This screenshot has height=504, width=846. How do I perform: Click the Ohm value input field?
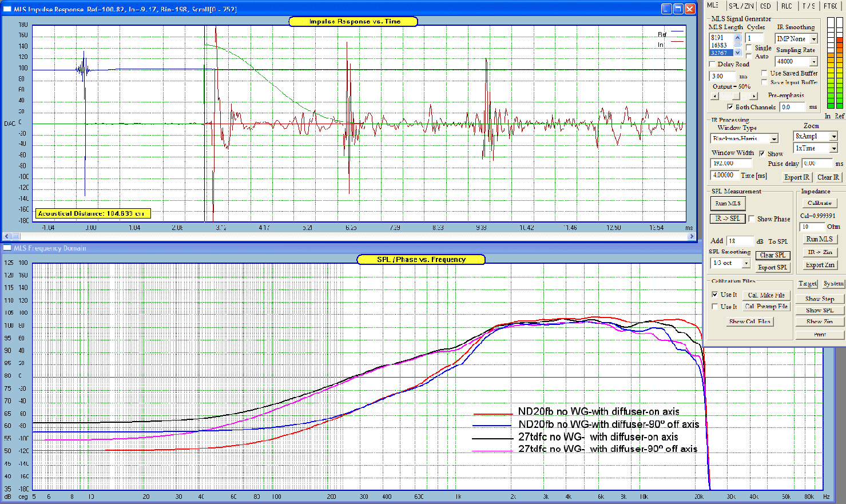(812, 227)
